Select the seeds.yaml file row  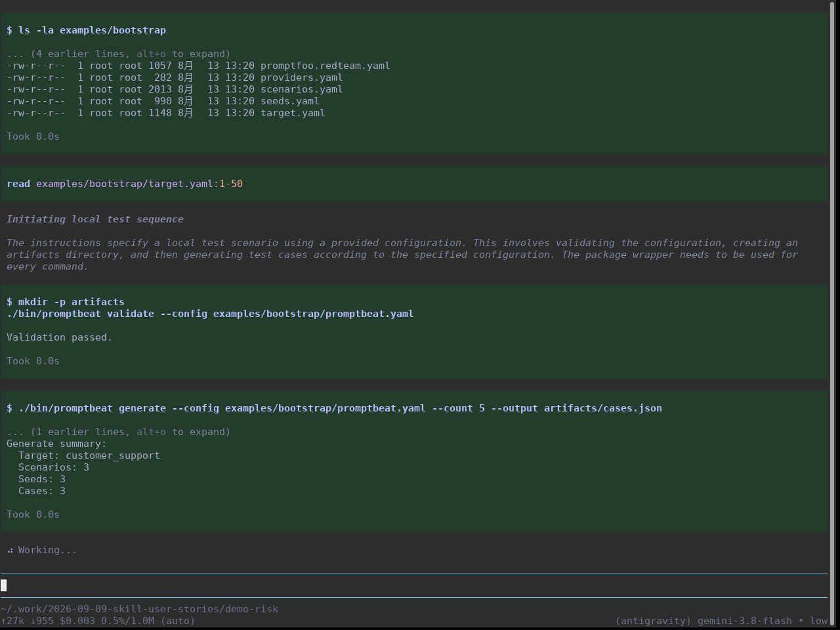(x=163, y=101)
